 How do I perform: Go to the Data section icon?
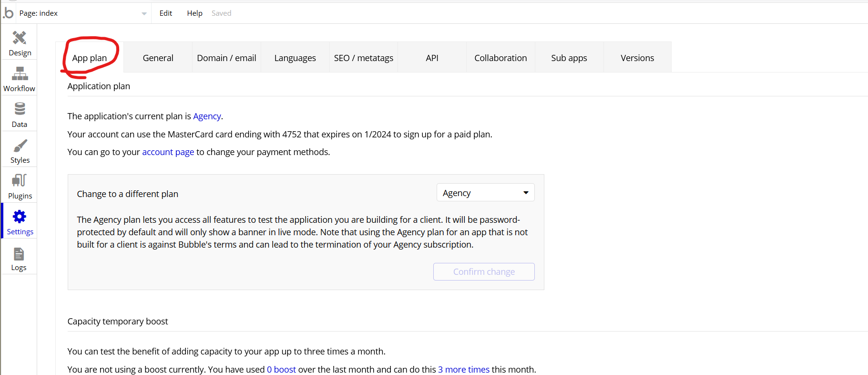pos(20,110)
